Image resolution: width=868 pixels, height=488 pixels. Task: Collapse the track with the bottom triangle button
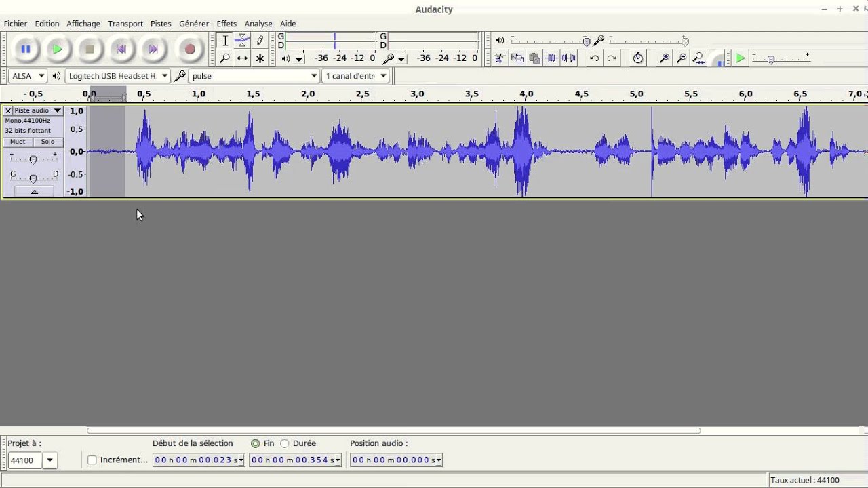point(34,192)
